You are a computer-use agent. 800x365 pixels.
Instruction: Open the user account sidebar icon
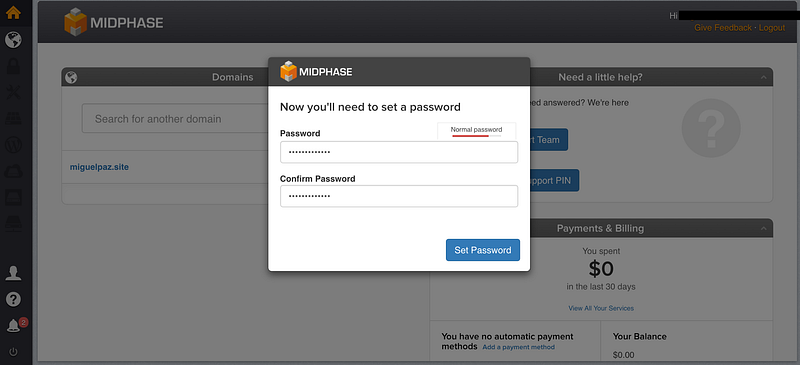(x=13, y=273)
